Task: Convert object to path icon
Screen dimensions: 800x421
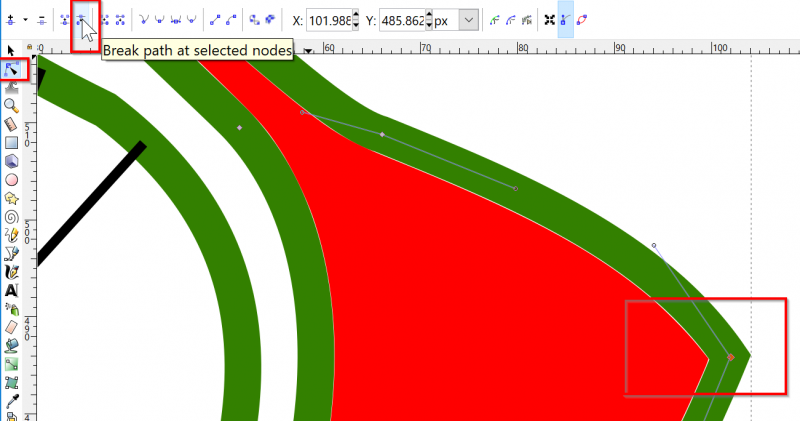Action: (255, 19)
